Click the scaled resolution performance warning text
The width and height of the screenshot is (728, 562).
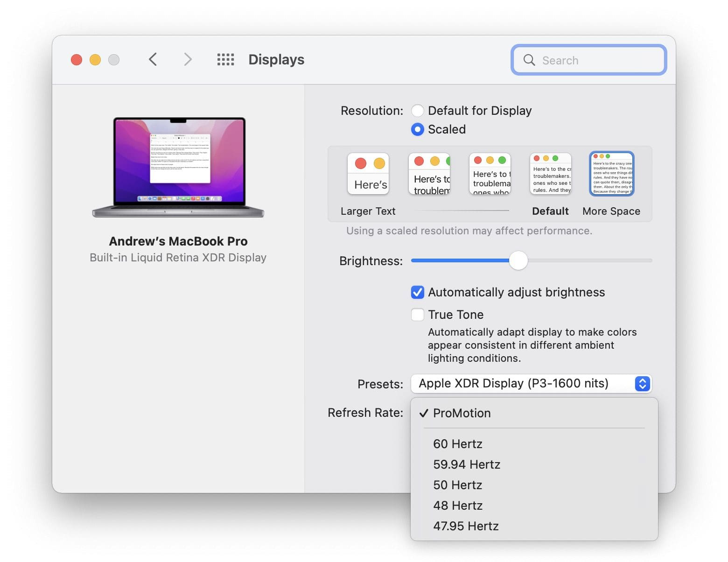469,231
